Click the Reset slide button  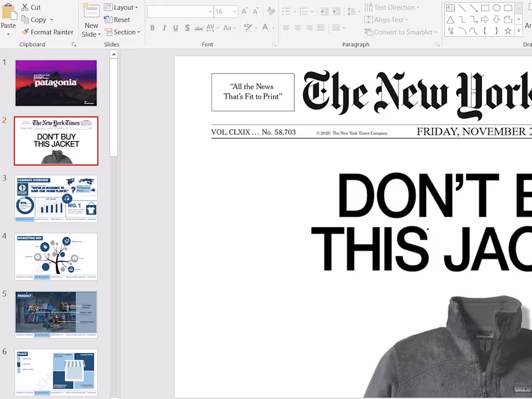pos(117,20)
